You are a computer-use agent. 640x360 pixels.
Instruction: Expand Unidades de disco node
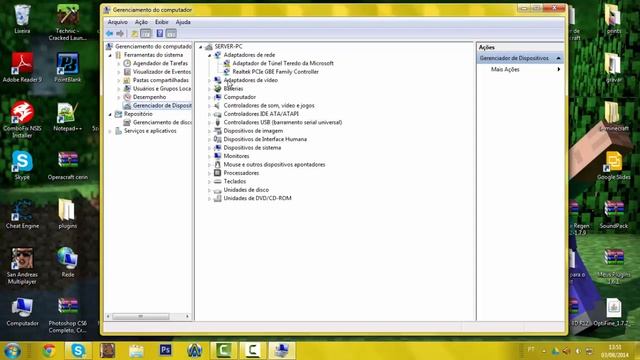click(209, 190)
